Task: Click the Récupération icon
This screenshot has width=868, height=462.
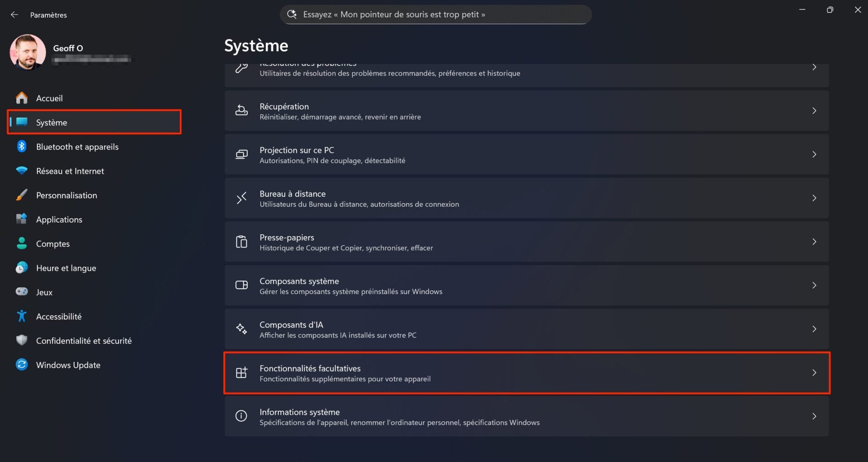Action: pyautogui.click(x=241, y=110)
